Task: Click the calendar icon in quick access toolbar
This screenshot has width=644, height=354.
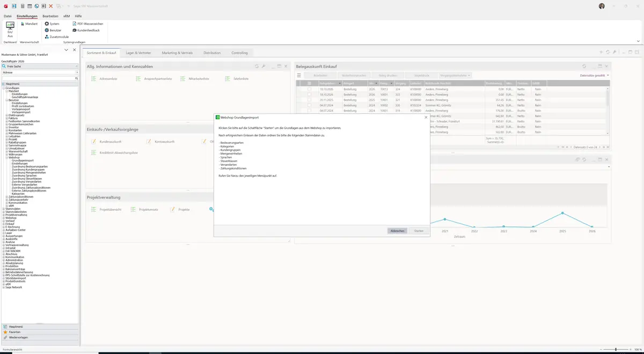Action: [x=30, y=6]
